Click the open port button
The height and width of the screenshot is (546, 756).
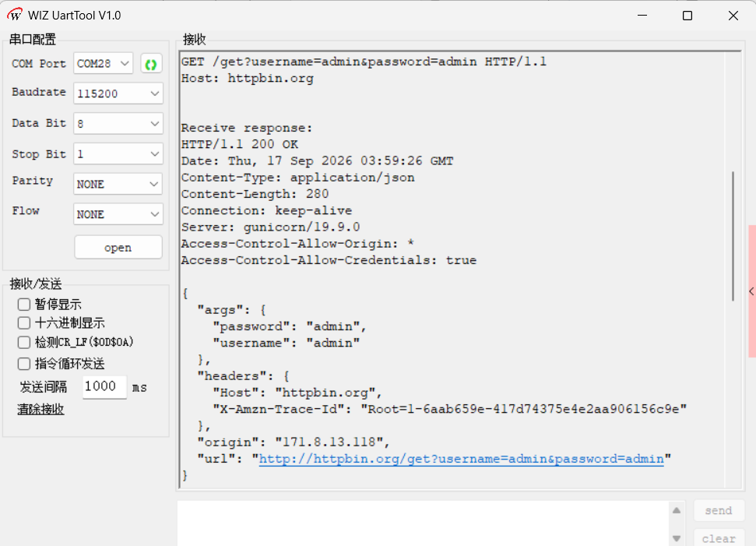click(118, 248)
